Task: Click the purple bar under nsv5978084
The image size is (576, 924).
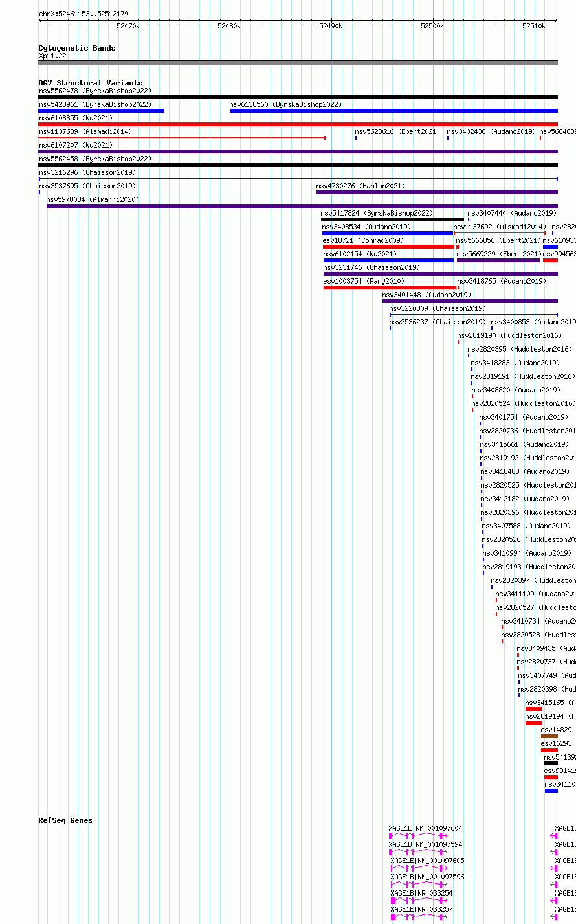Action: click(x=302, y=206)
